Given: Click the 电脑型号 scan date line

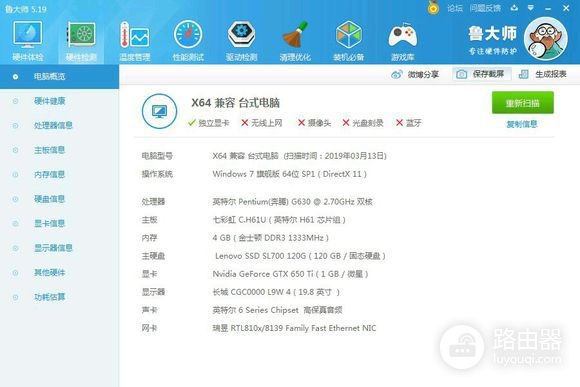Looking at the screenshot, I should [299, 156].
